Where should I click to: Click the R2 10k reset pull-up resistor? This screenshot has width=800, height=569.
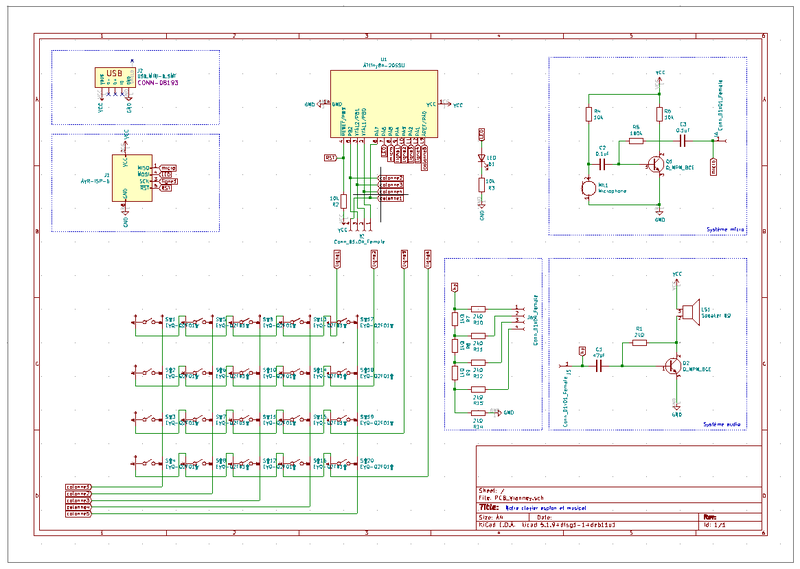(344, 200)
